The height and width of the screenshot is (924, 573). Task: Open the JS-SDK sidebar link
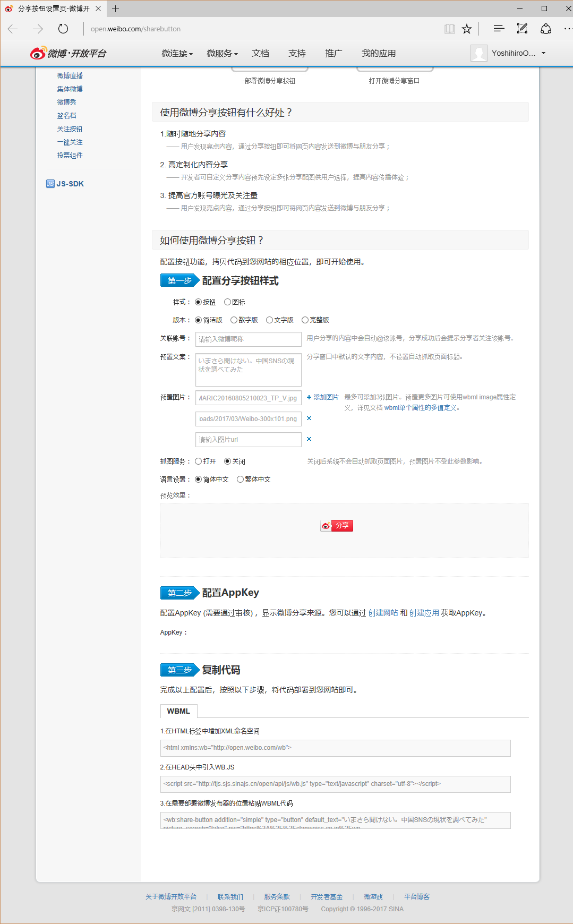click(71, 184)
